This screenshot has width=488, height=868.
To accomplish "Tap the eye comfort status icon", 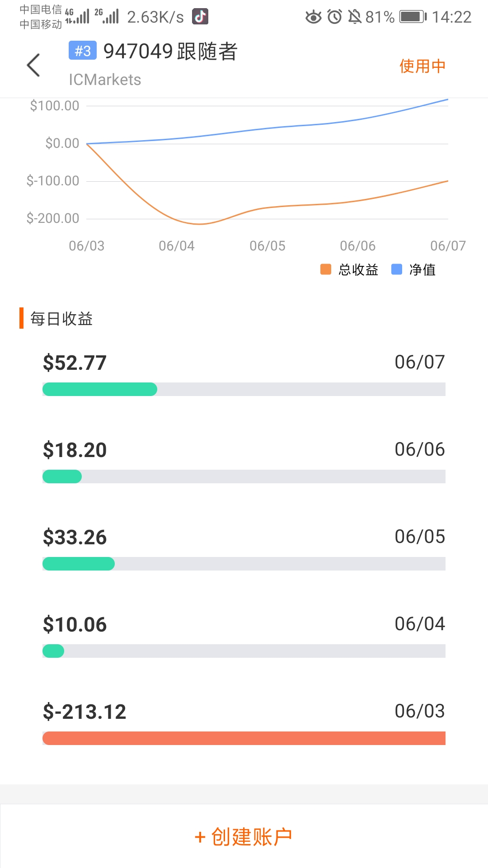I will coord(313,17).
